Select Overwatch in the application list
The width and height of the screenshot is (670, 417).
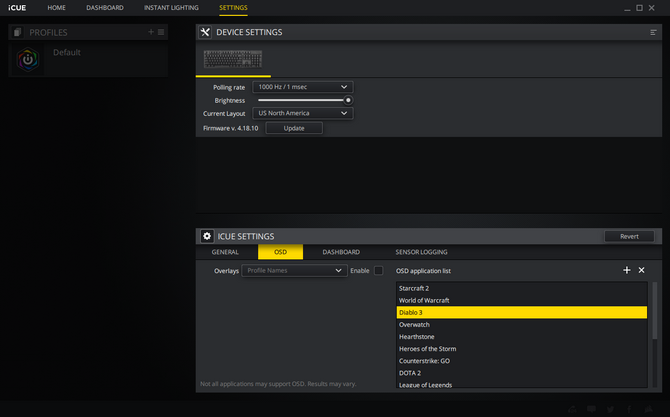pos(521,325)
